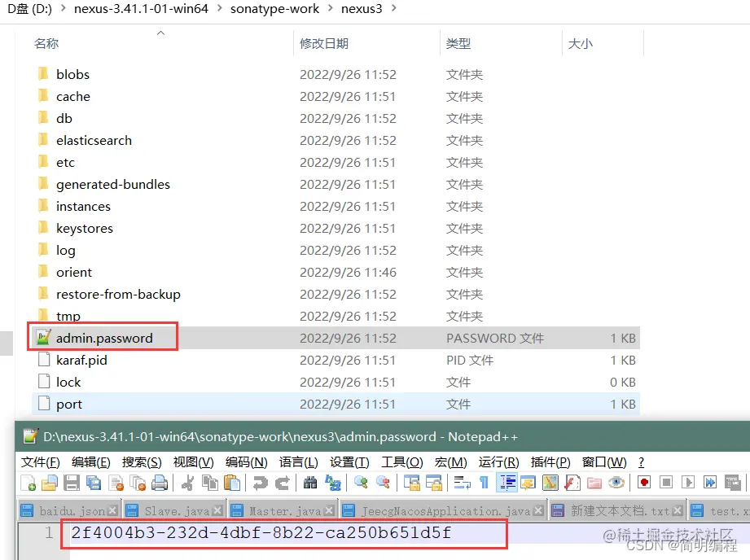Expand chevron after nexus3 in address bar
This screenshot has width=750, height=560.
(x=393, y=8)
